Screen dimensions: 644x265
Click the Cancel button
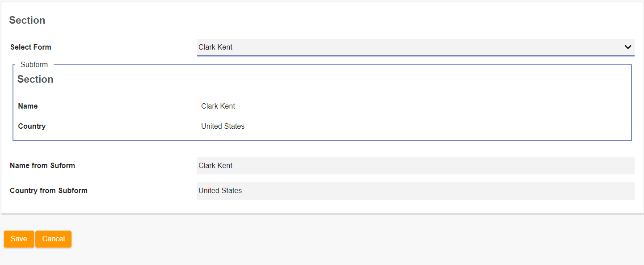coord(53,239)
